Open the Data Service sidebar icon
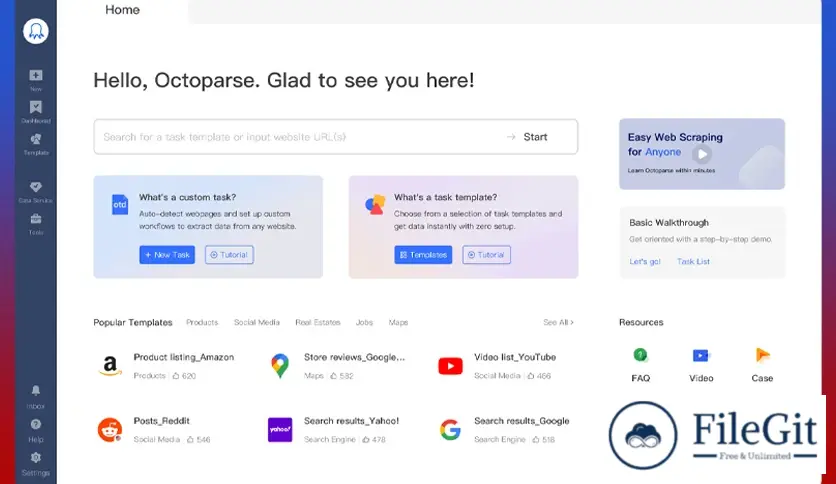 point(36,187)
